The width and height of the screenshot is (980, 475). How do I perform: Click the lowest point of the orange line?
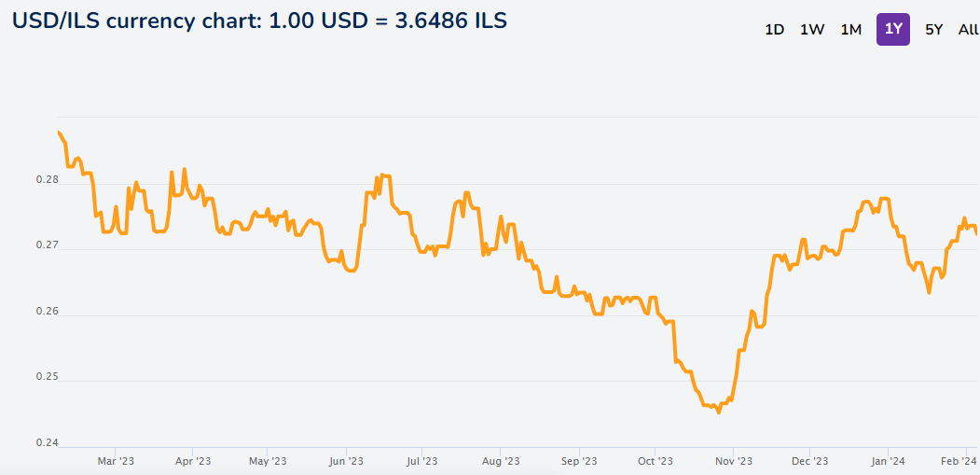pos(719,412)
